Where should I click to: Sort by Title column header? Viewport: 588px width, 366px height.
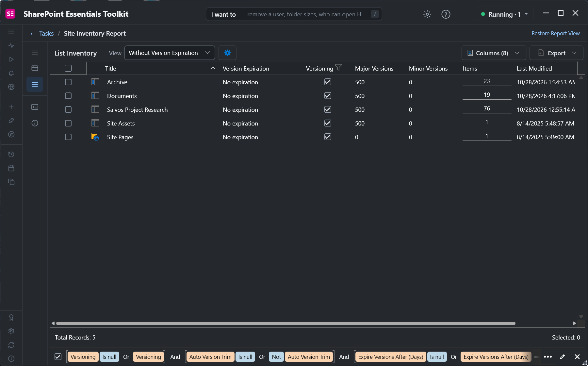[111, 69]
